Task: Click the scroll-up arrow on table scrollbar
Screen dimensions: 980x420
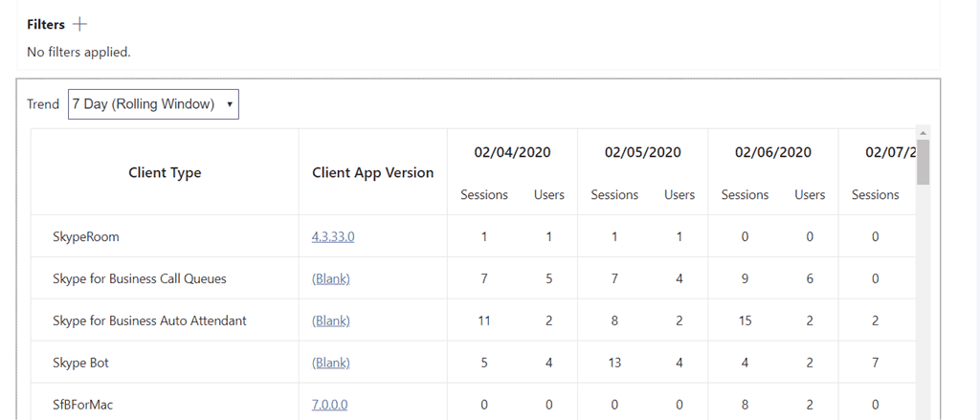Action: pyautogui.click(x=923, y=132)
